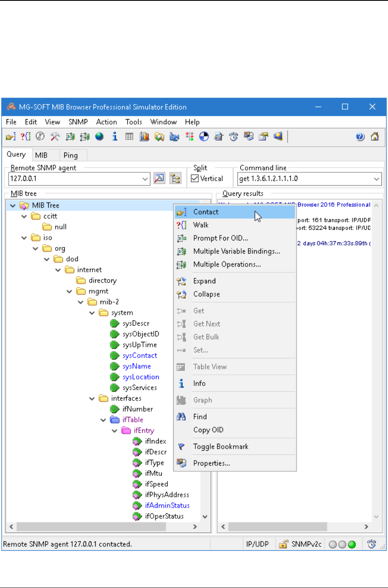
Task: Open the SNMP menu
Action: click(78, 122)
